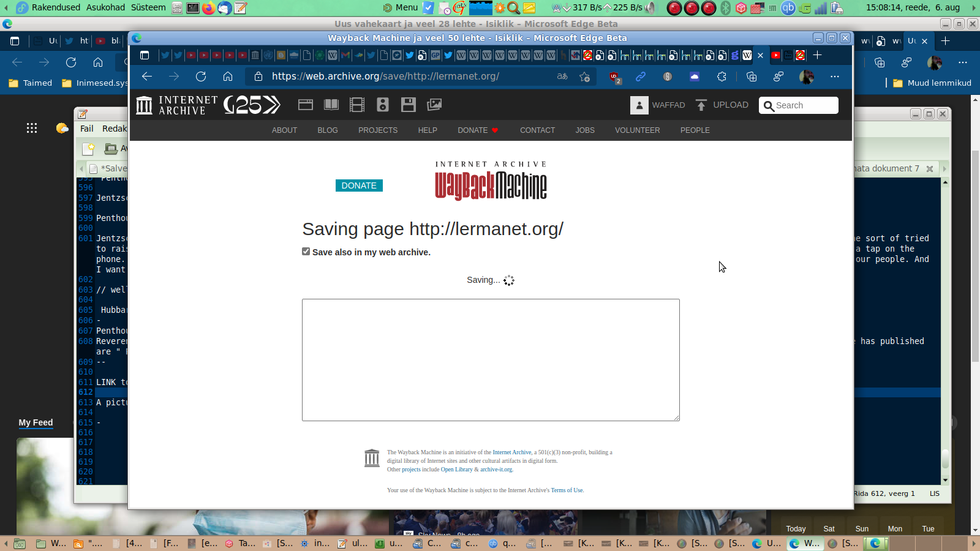
Task: Open VOLUNTEER in Archive navigation bar
Action: 638,130
